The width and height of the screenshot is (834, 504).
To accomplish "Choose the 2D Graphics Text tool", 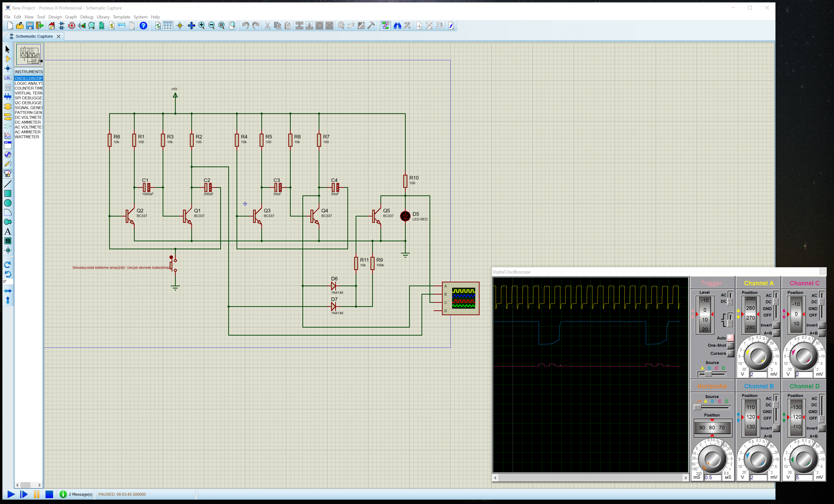I will pos(8,232).
